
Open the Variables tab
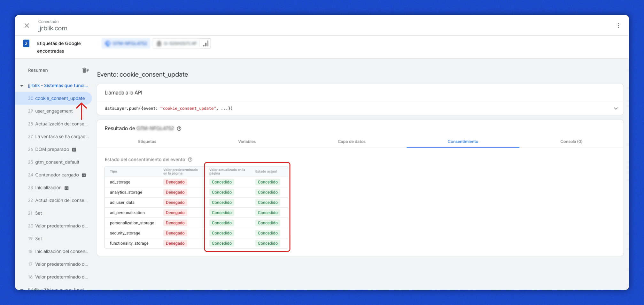(247, 141)
